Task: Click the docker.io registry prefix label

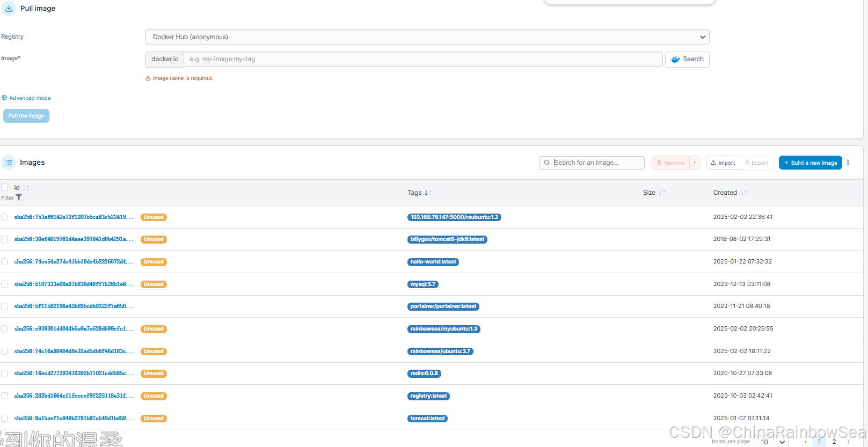Action: click(165, 59)
